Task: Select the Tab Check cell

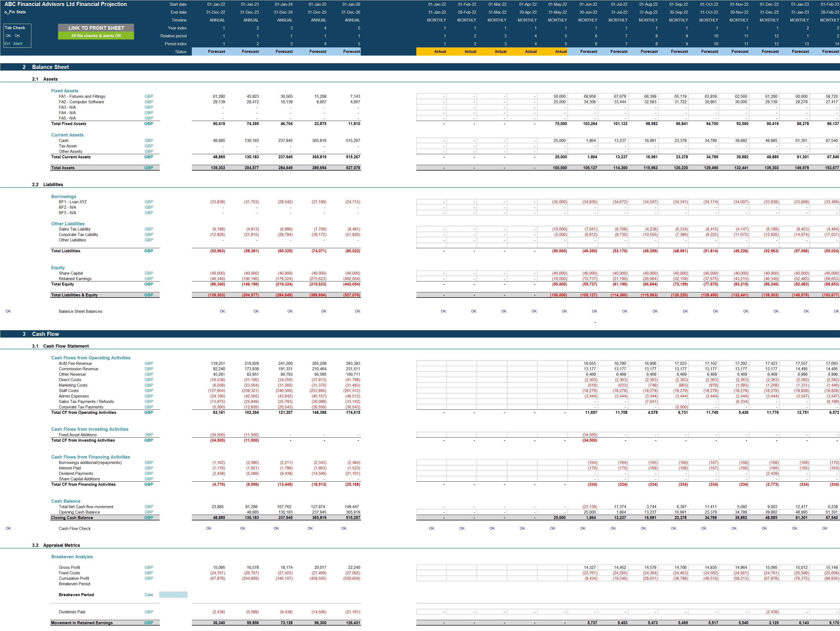Action: 15,28
